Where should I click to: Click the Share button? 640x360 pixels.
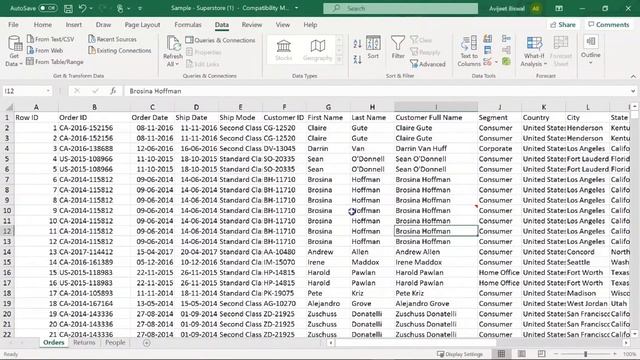point(563,25)
